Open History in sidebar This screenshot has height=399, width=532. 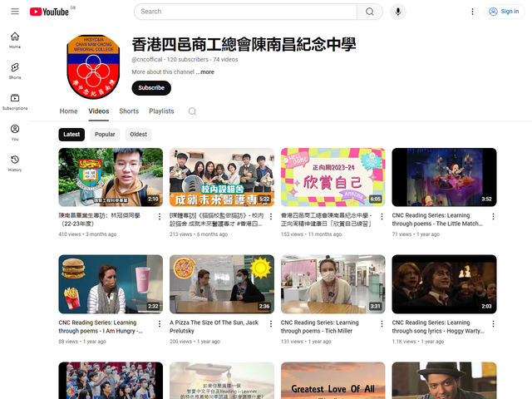pyautogui.click(x=15, y=163)
